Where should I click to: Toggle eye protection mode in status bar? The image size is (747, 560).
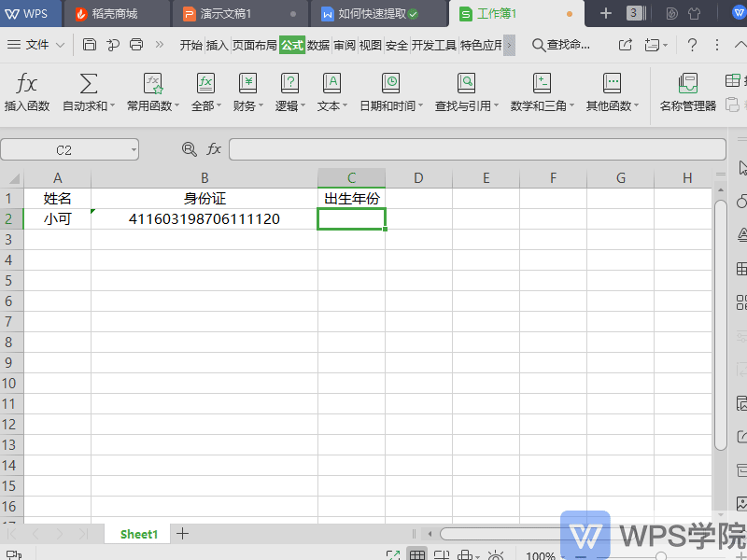point(495,555)
